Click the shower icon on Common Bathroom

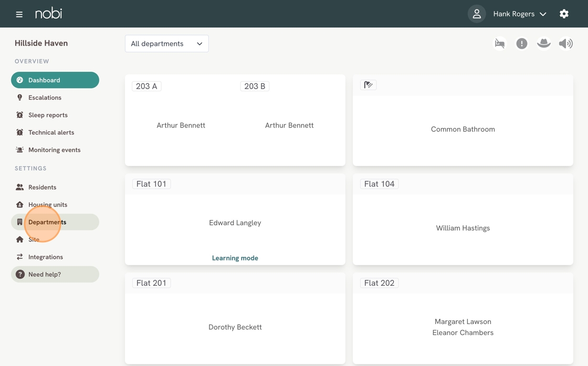(x=368, y=85)
